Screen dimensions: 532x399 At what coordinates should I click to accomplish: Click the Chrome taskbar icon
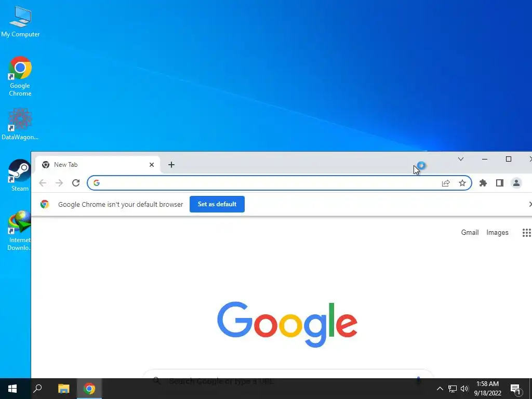point(89,389)
